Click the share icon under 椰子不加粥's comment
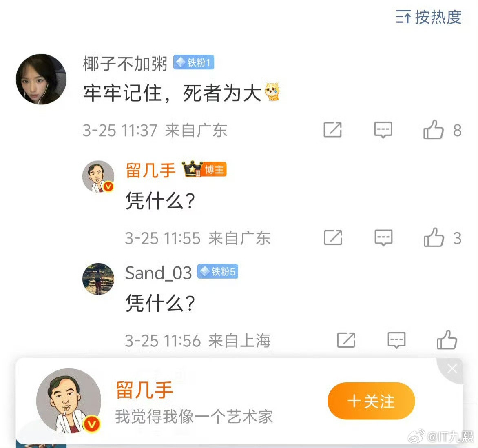 (332, 130)
